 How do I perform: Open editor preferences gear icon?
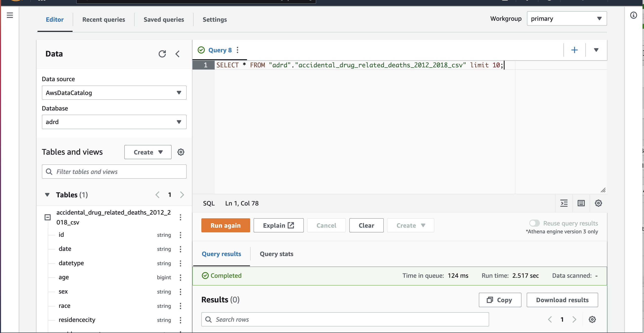click(598, 203)
